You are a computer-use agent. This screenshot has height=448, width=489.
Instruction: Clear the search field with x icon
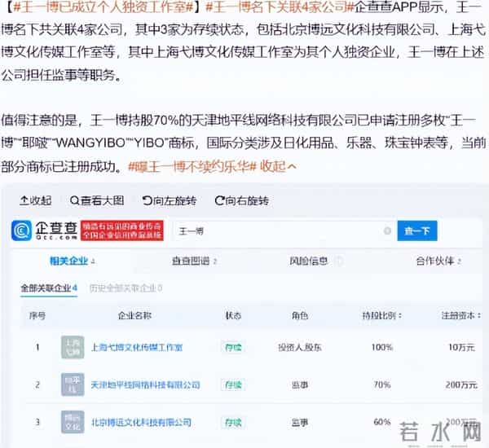coord(387,231)
